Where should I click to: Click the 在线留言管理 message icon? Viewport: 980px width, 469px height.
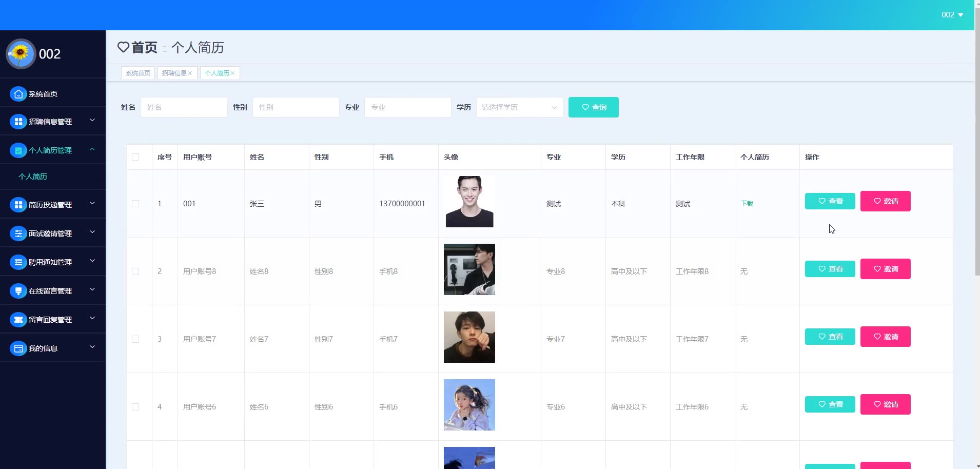point(18,291)
